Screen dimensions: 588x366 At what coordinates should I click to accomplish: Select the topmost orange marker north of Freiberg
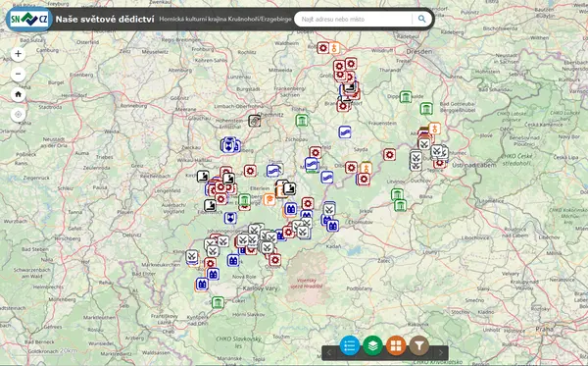click(x=334, y=48)
